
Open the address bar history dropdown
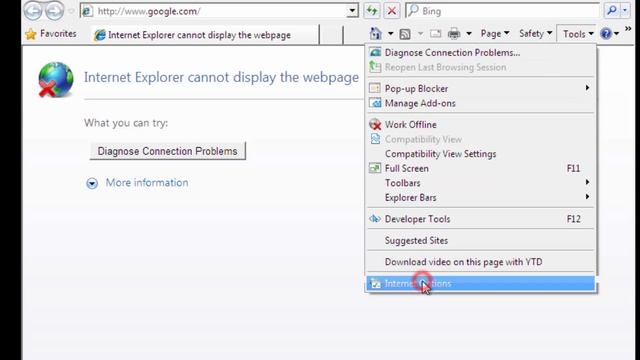[x=352, y=11]
